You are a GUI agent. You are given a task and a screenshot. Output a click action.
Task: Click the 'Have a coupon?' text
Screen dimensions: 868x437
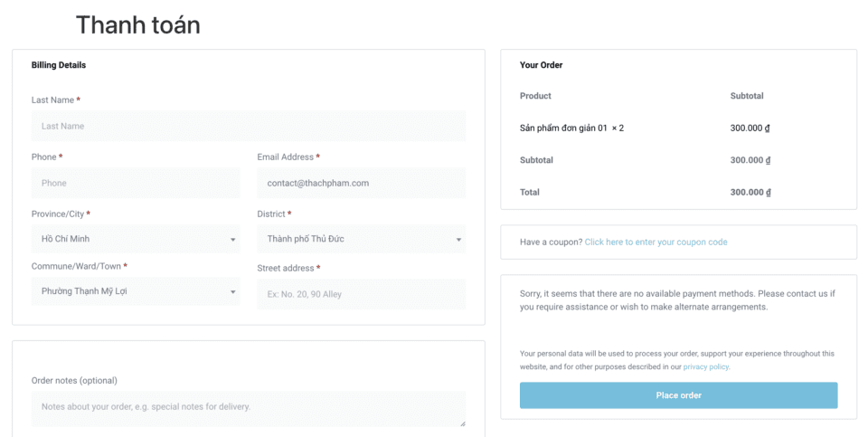pos(551,242)
